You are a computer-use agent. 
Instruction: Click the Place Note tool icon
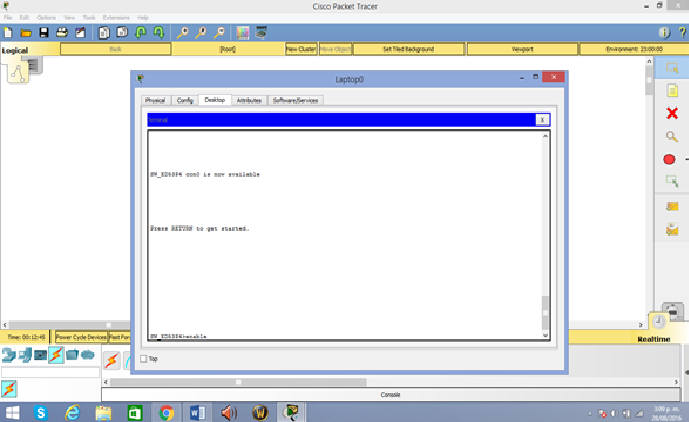coord(672,91)
